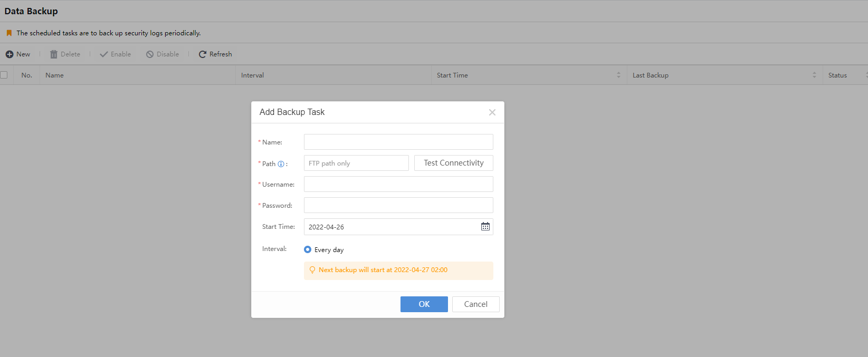Confirm with the OK button

(424, 304)
